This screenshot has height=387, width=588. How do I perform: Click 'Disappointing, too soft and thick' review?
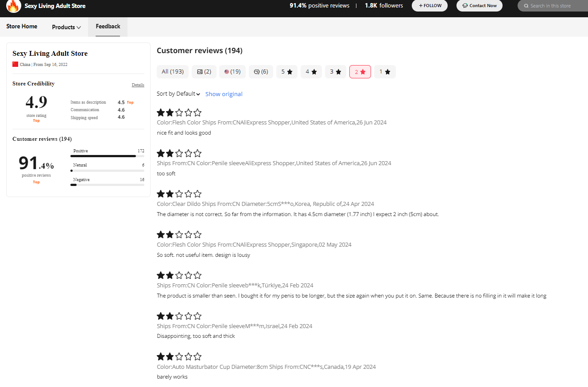[196, 336]
